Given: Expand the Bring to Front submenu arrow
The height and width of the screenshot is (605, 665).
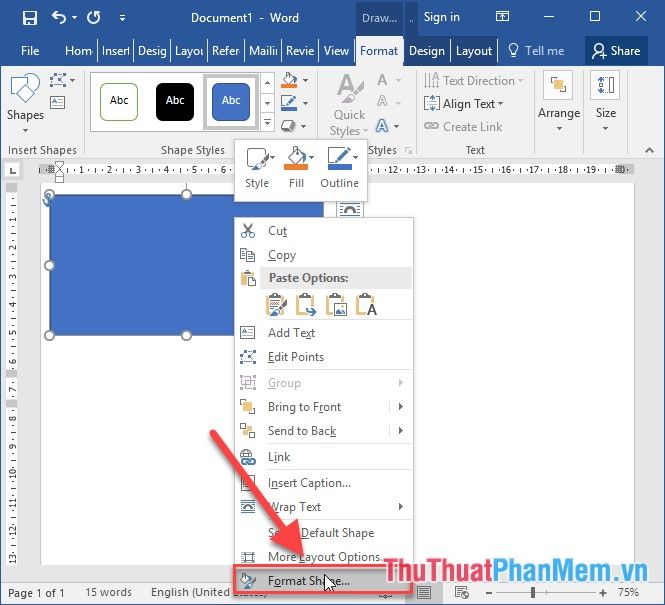Looking at the screenshot, I should 400,407.
